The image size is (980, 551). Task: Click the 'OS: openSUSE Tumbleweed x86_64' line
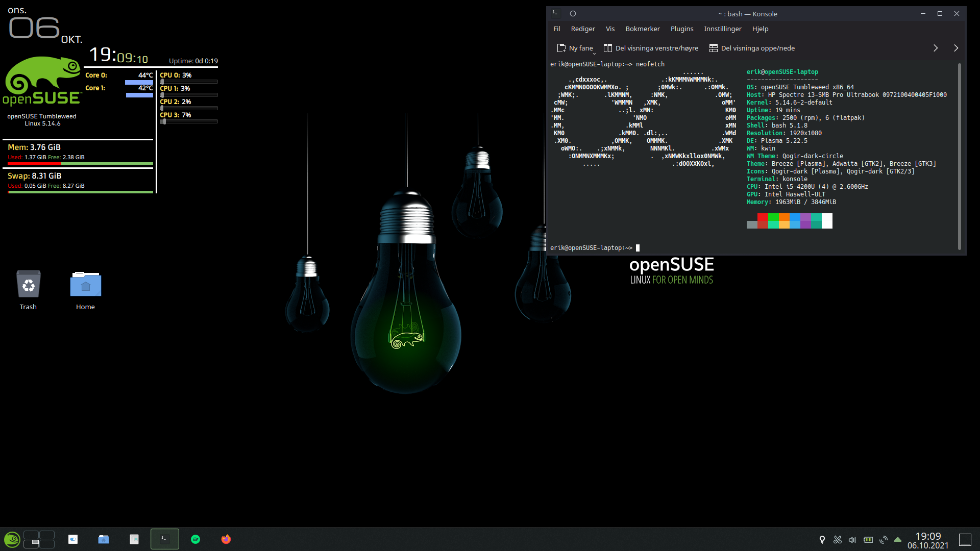pyautogui.click(x=800, y=87)
